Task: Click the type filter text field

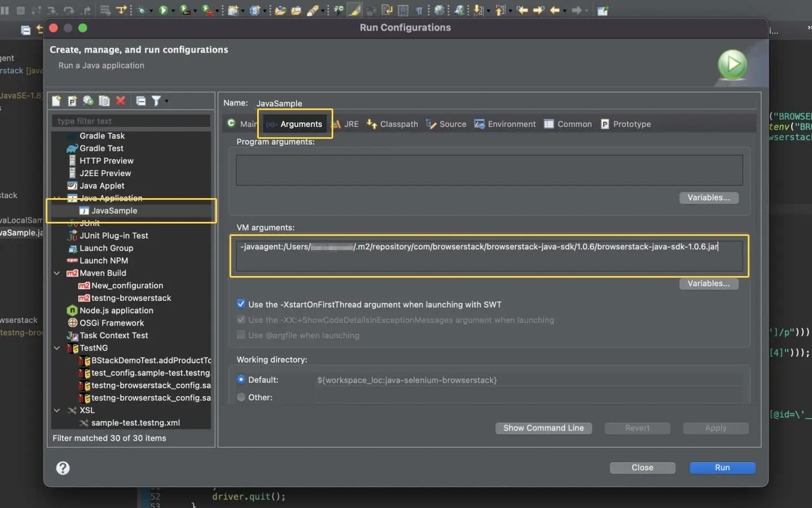Action: pos(131,121)
